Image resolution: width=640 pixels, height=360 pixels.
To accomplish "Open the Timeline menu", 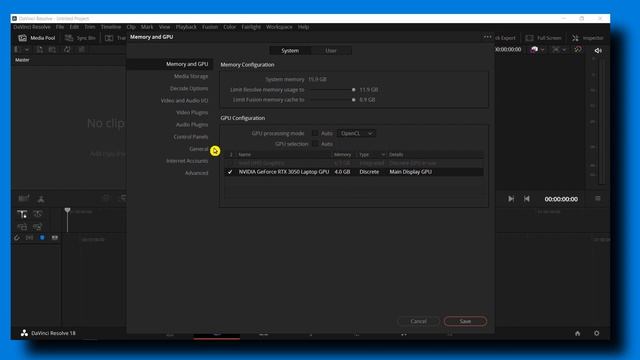I will tap(111, 27).
